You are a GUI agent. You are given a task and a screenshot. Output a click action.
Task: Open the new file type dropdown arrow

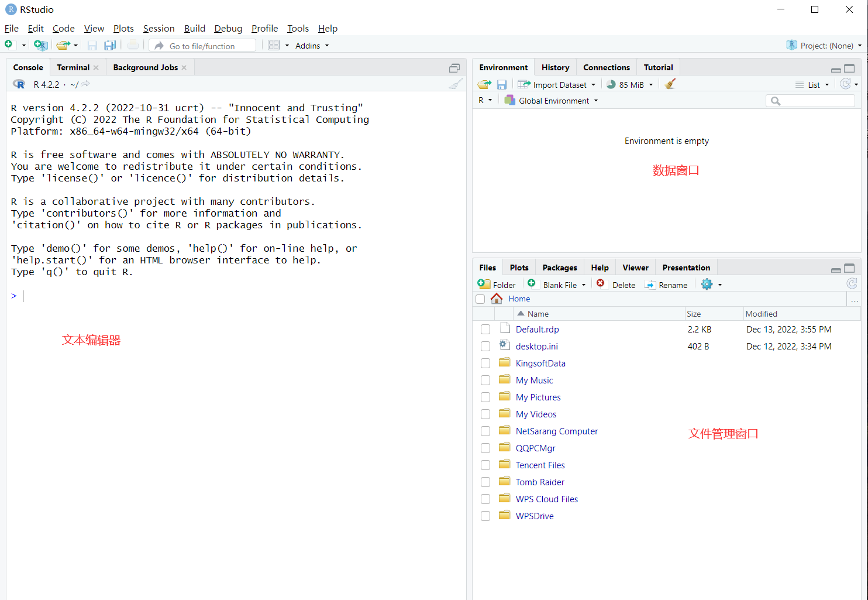point(23,46)
